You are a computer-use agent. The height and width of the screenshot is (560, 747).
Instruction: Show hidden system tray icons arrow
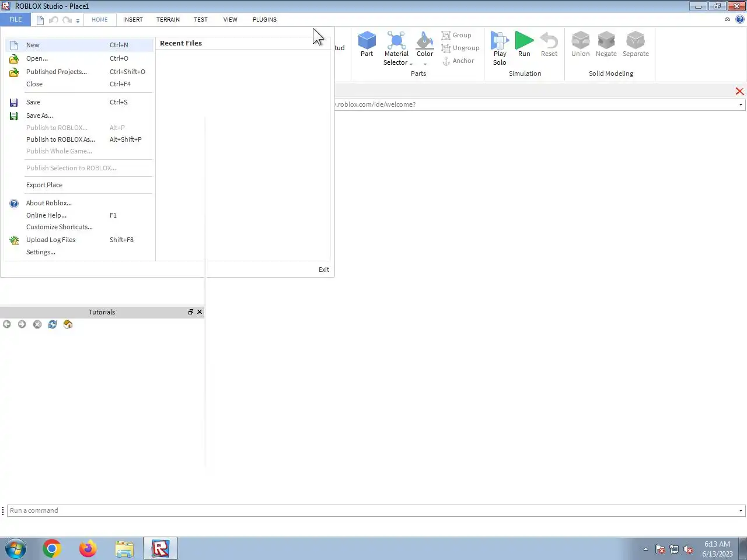click(x=645, y=549)
